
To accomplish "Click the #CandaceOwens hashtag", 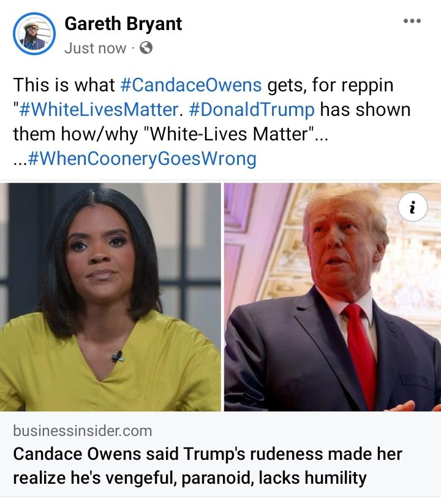I will pos(191,85).
